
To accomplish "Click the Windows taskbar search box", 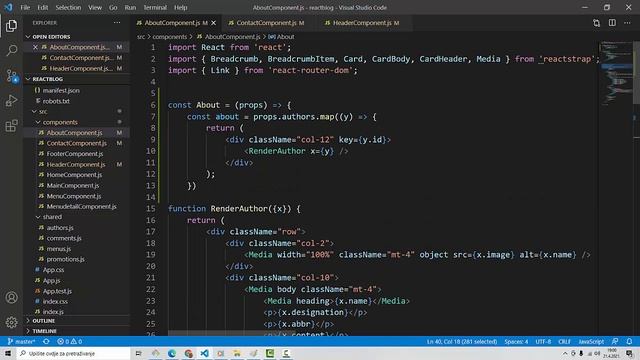I will click(x=73, y=353).
